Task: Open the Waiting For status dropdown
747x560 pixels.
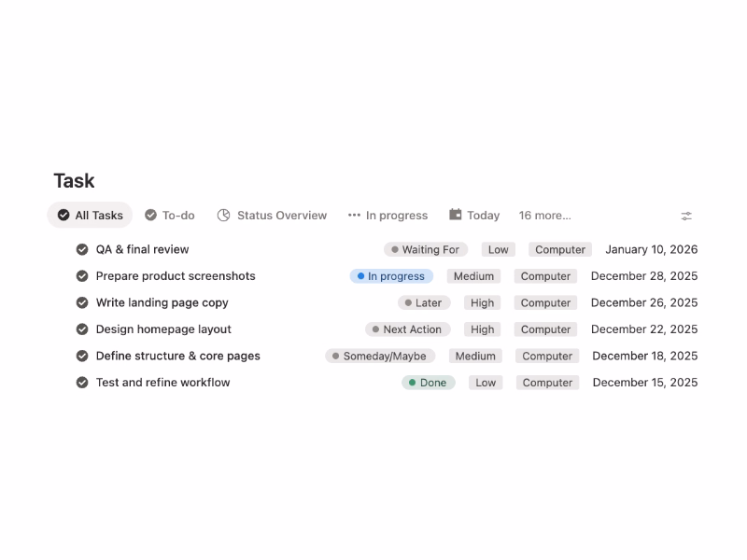Action: coord(425,249)
